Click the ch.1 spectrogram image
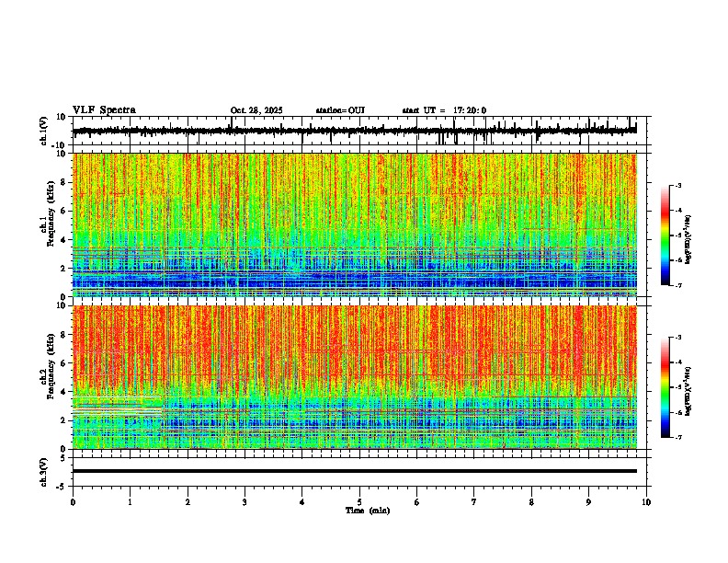This screenshot has width=728, height=563. point(355,224)
